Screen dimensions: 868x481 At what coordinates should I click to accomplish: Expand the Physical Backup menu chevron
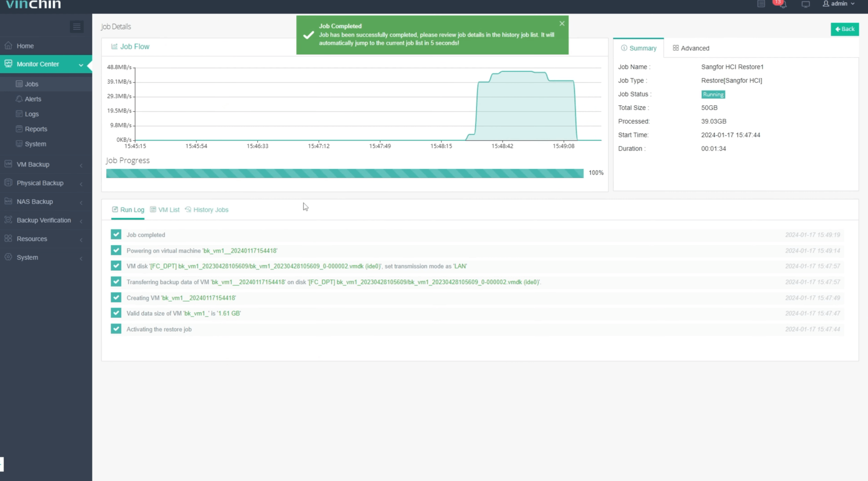(x=81, y=184)
